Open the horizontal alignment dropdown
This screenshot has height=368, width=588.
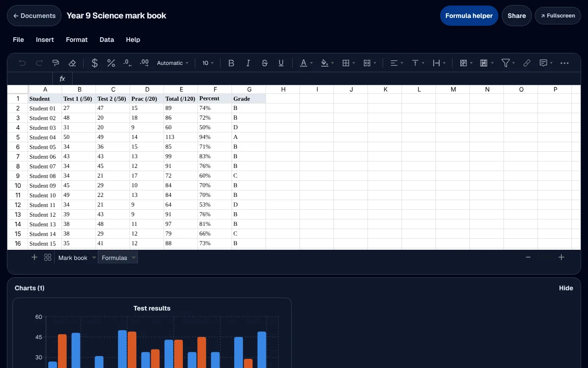396,63
